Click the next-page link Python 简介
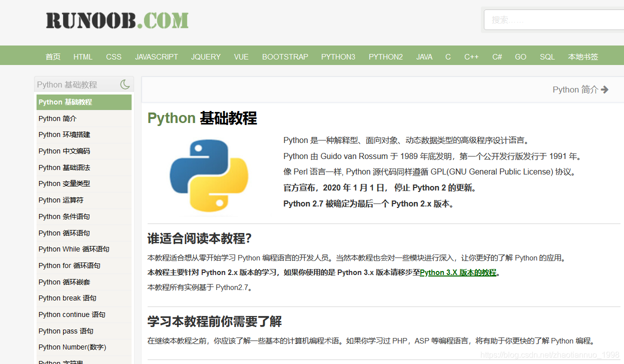The width and height of the screenshot is (624, 364). tap(575, 89)
